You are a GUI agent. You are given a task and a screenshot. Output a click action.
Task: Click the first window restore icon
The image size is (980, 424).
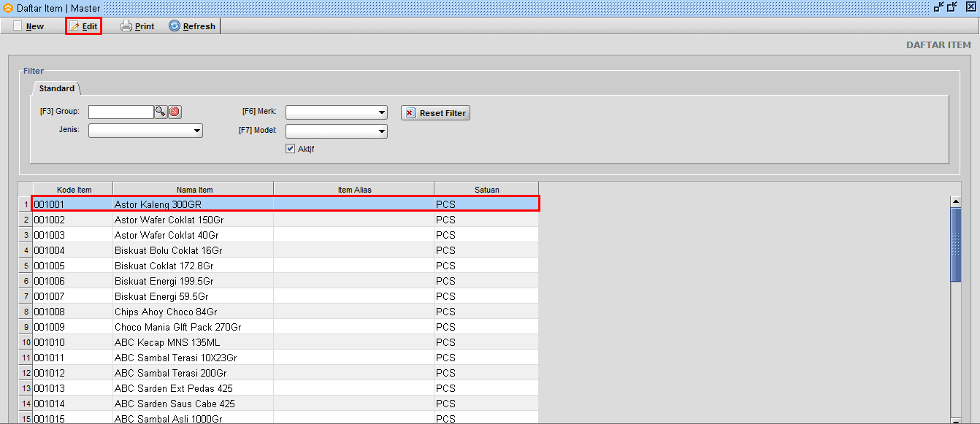pos(938,7)
